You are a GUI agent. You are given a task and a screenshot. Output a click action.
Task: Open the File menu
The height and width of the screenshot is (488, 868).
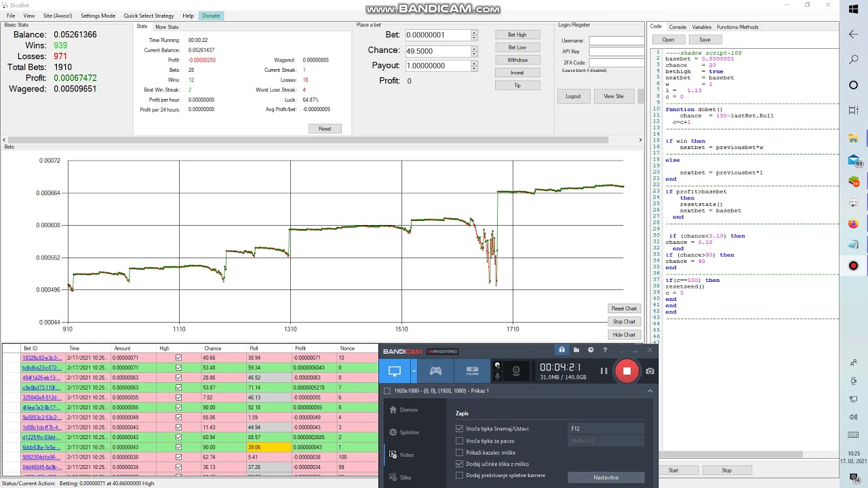point(11,16)
